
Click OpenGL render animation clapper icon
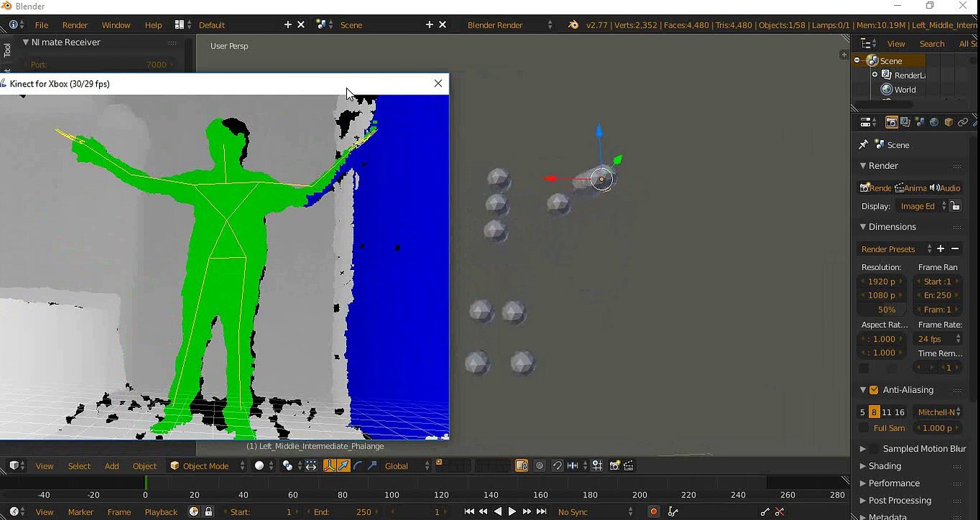point(629,466)
